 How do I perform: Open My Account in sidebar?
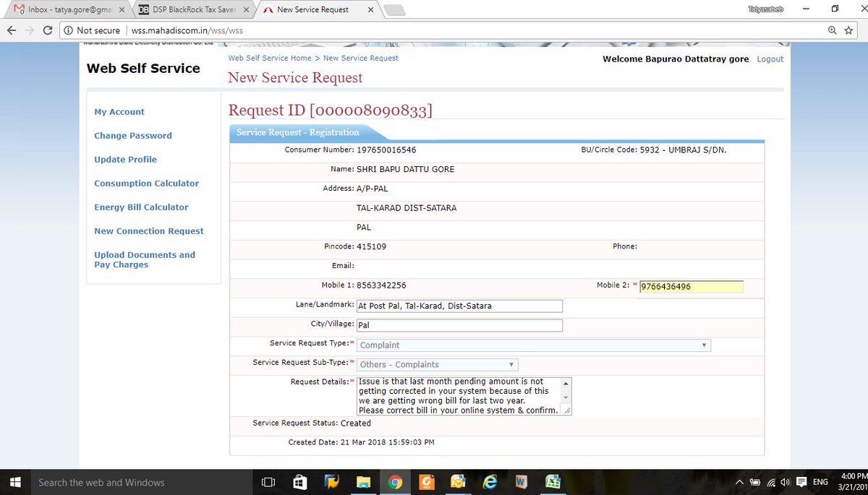click(119, 112)
